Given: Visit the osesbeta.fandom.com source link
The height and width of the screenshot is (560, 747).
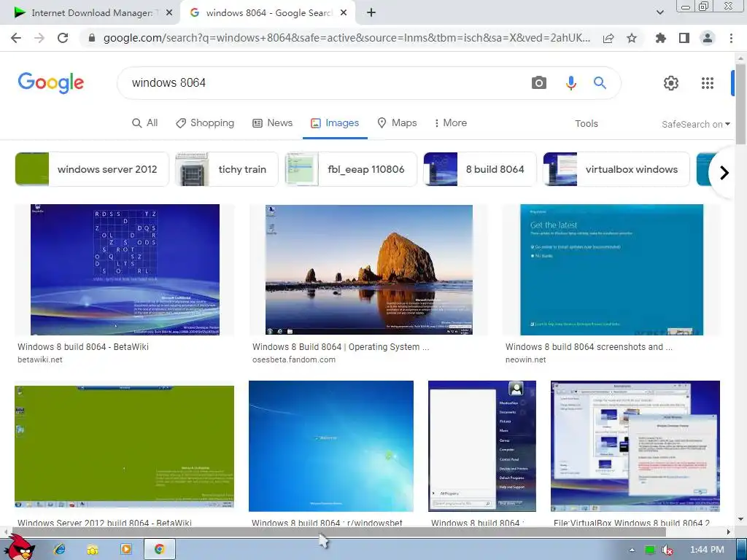Looking at the screenshot, I should tap(294, 359).
